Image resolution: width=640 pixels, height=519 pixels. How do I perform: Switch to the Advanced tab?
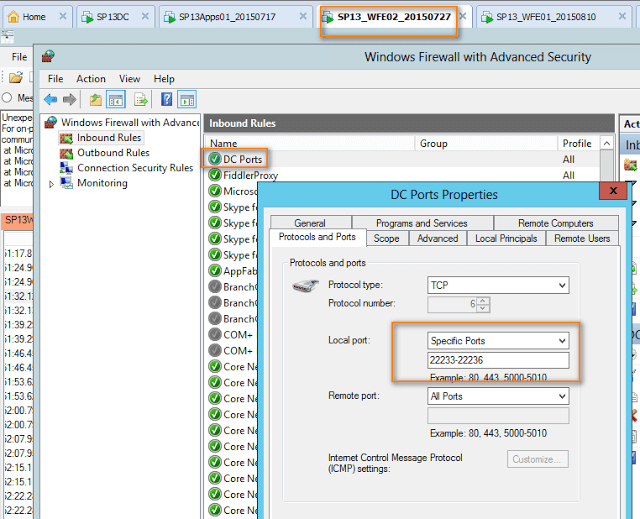[437, 238]
